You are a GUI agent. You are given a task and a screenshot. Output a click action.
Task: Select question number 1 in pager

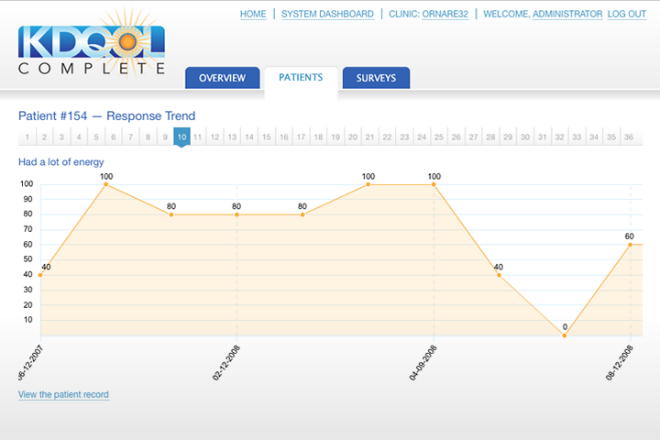coord(27,137)
